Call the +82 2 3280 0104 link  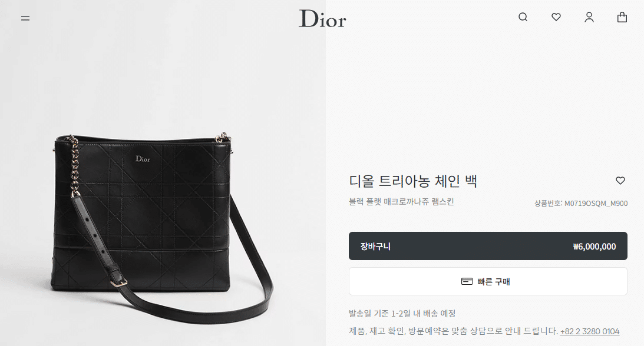click(x=589, y=331)
